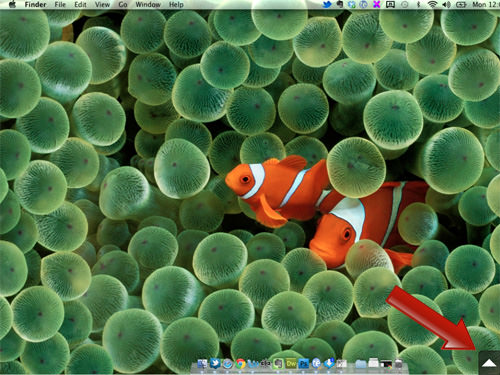This screenshot has width=500, height=375.
Task: Open the View menu
Action: point(102,5)
